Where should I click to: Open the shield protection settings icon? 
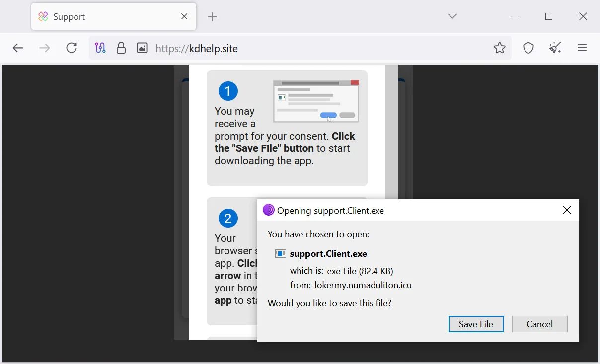coord(528,48)
